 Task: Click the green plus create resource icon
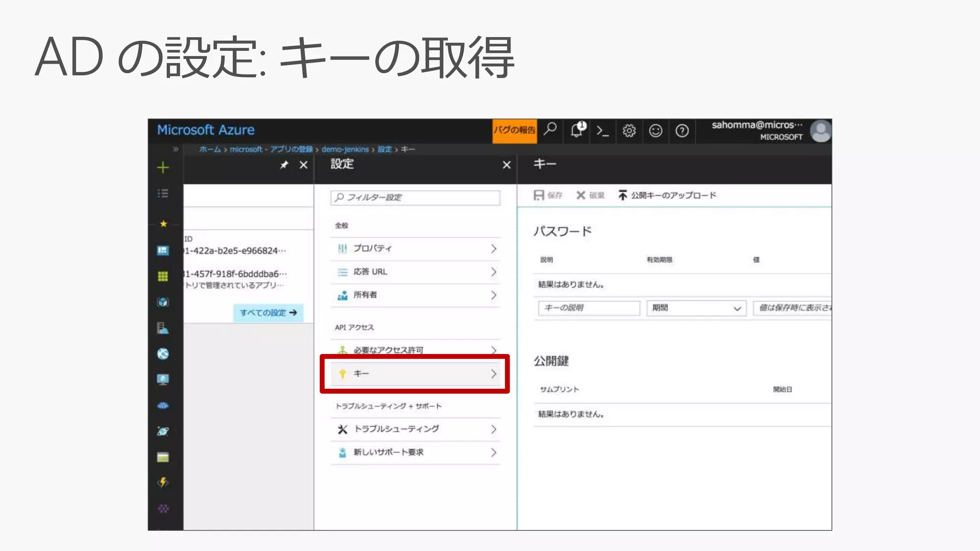point(163,167)
